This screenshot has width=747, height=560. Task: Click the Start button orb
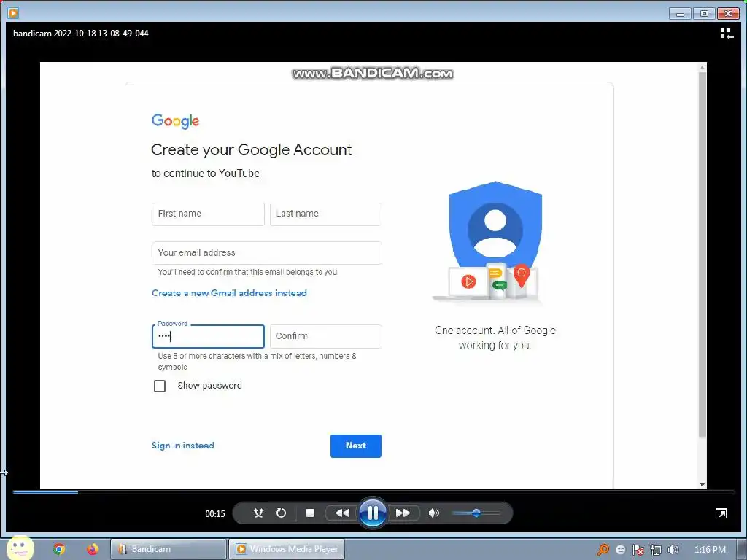[x=20, y=548]
